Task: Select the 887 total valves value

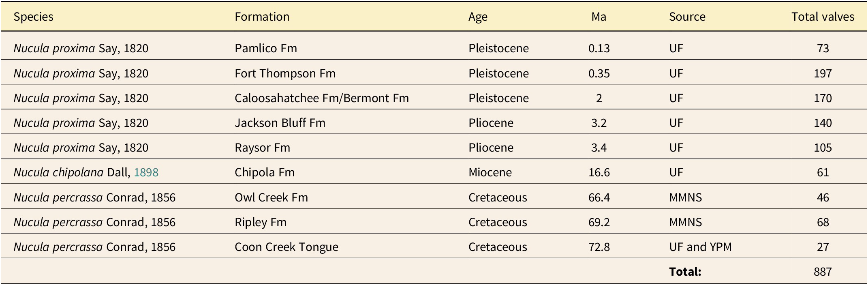Action: click(x=823, y=272)
